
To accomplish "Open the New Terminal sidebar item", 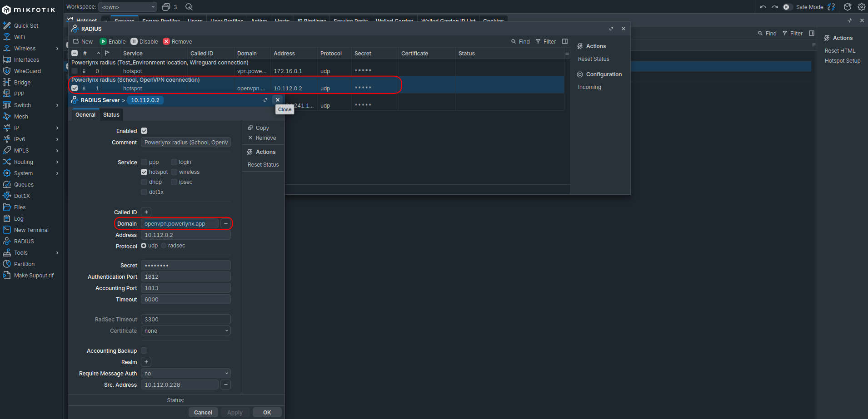I will tap(31, 230).
